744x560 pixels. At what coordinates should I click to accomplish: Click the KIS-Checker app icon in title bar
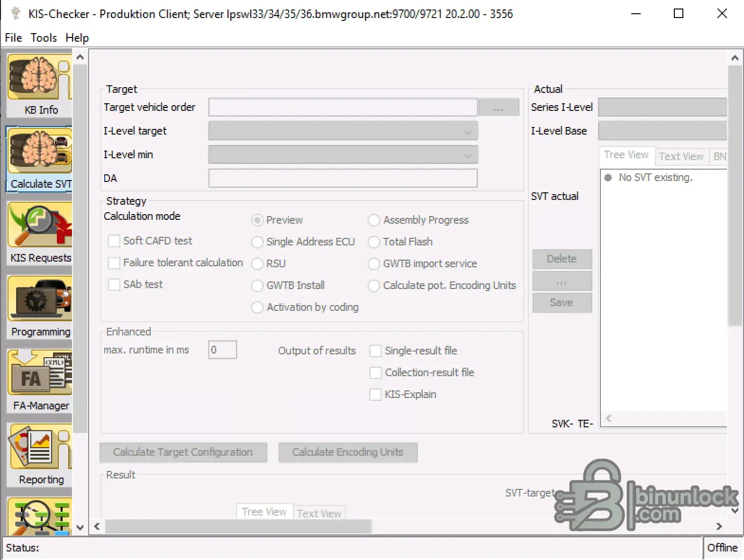point(16,13)
